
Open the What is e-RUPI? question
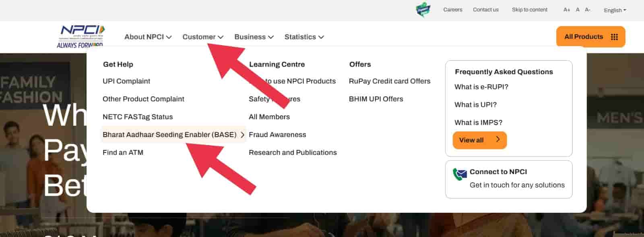point(481,87)
